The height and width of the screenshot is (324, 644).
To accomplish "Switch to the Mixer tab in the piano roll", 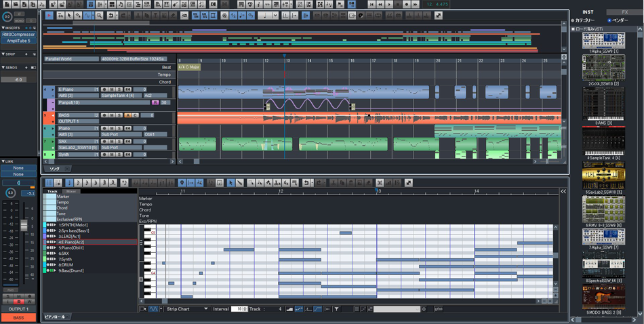I will [71, 192].
